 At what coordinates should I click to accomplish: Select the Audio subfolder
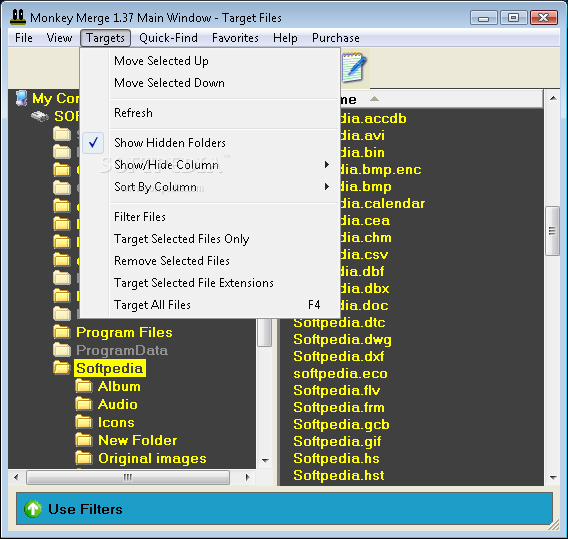(x=118, y=404)
